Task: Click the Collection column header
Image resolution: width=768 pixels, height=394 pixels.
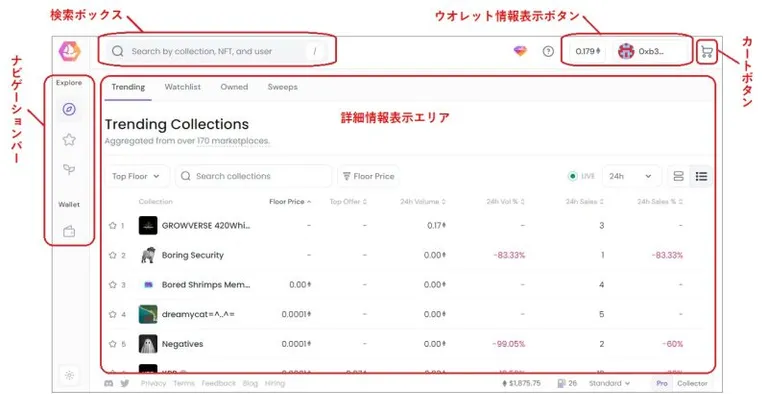Action: [x=155, y=201]
